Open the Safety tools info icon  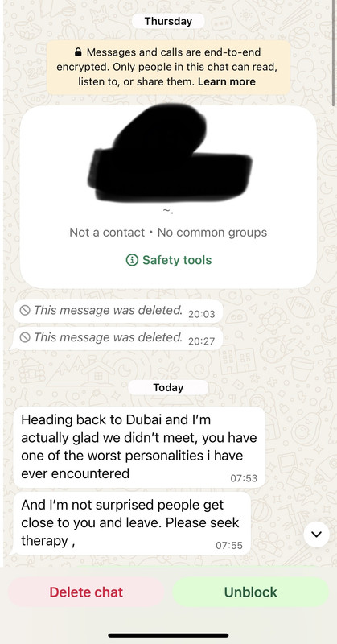132,260
